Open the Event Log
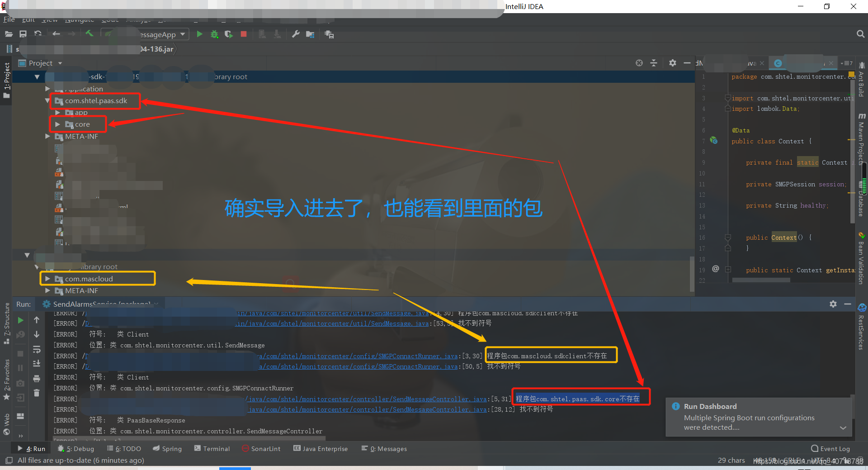 (830, 449)
